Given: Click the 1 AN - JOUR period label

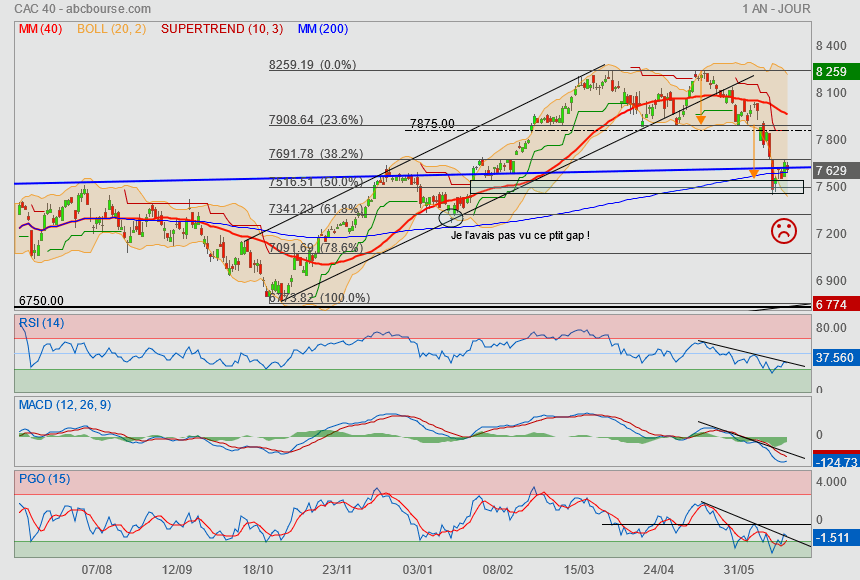Looking at the screenshot, I should [x=776, y=9].
